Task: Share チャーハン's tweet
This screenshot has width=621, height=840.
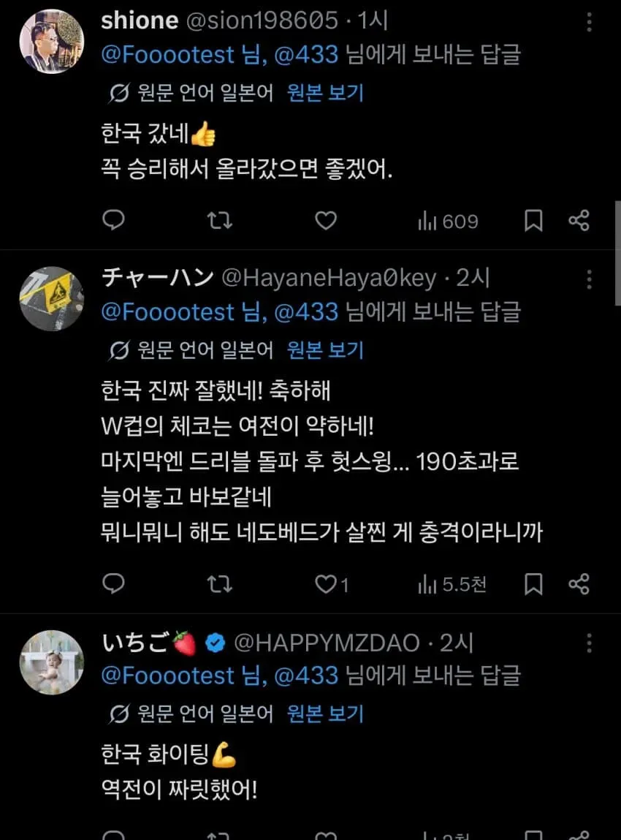Action: pos(579,584)
